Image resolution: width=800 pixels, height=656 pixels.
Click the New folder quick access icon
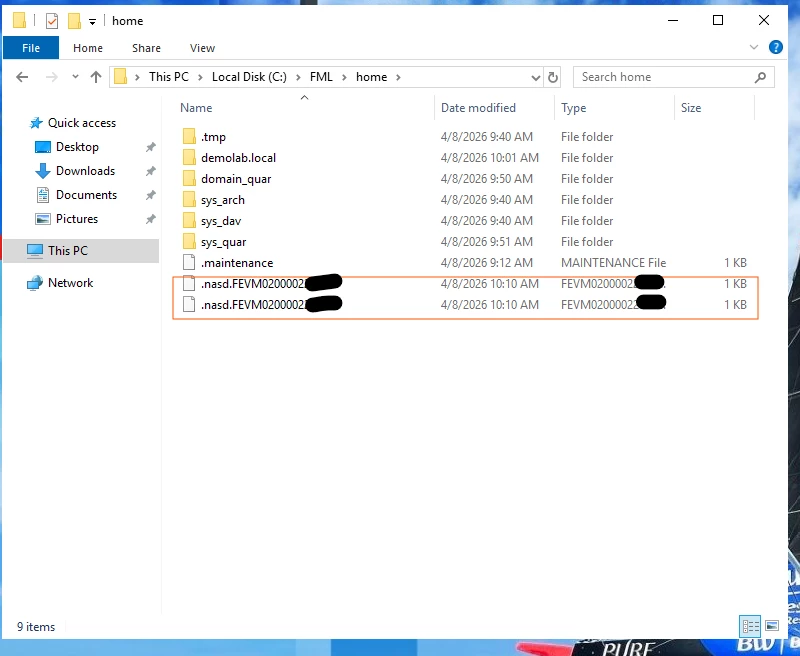(74, 21)
